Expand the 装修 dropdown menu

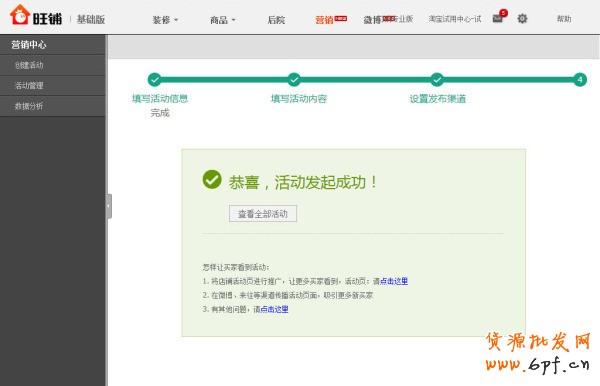coord(165,20)
